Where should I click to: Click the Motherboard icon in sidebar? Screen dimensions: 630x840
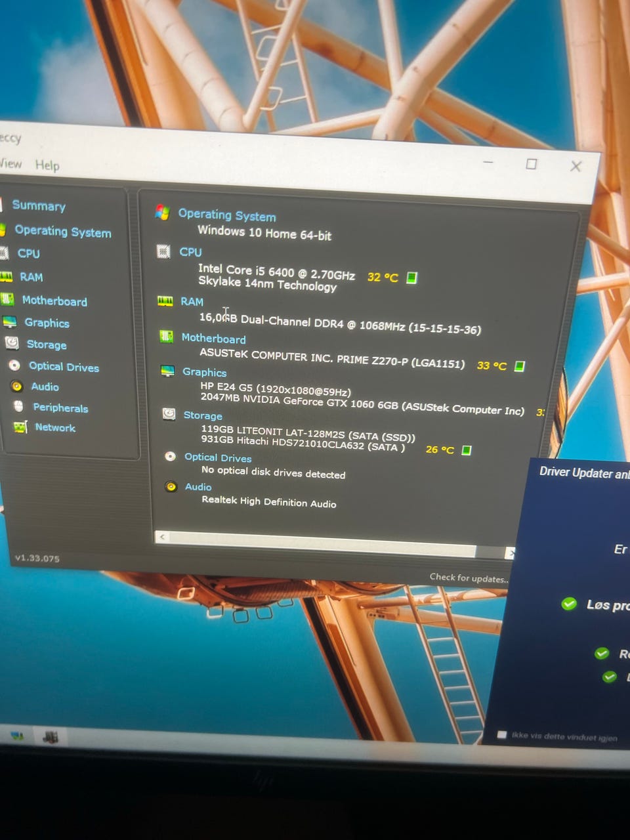7,299
